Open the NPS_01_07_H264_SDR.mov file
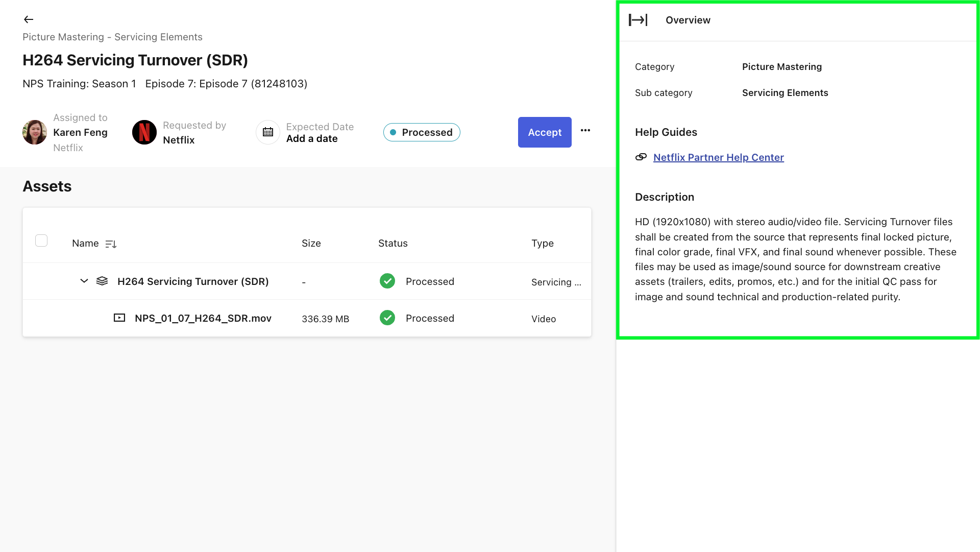The image size is (980, 552). click(x=203, y=318)
